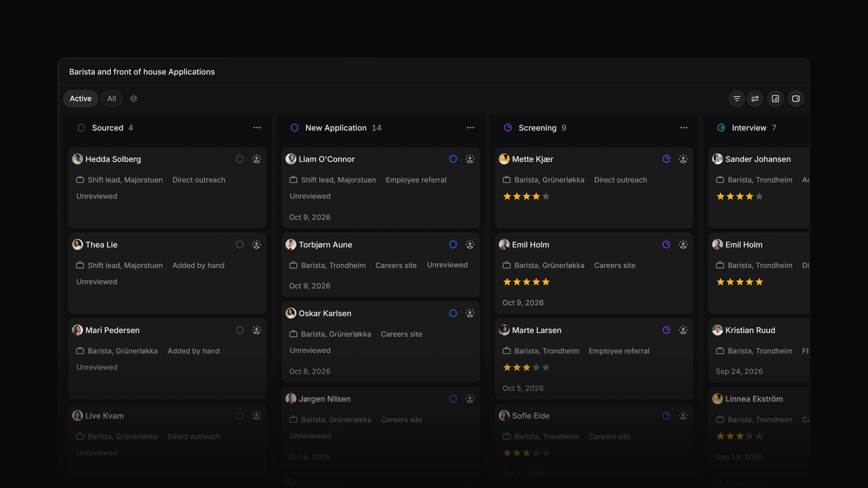The height and width of the screenshot is (488, 868).
Task: Change stage on Thea Lie card
Action: [x=240, y=244]
